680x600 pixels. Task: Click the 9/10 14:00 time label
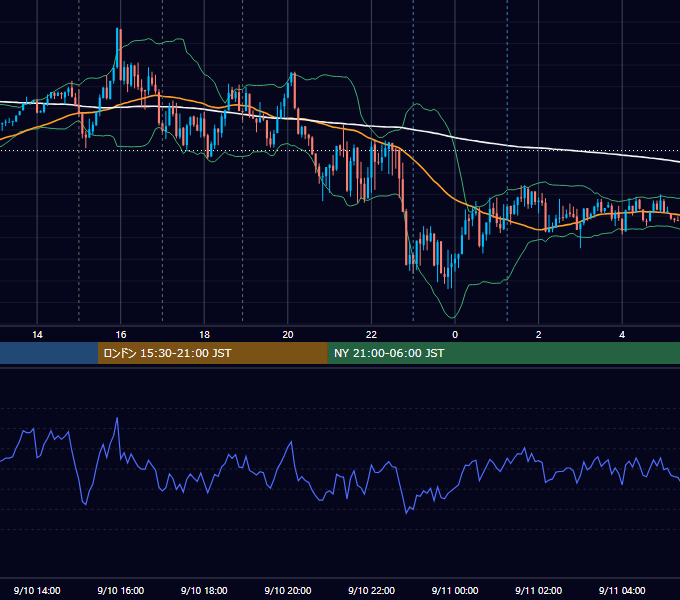pos(37,590)
